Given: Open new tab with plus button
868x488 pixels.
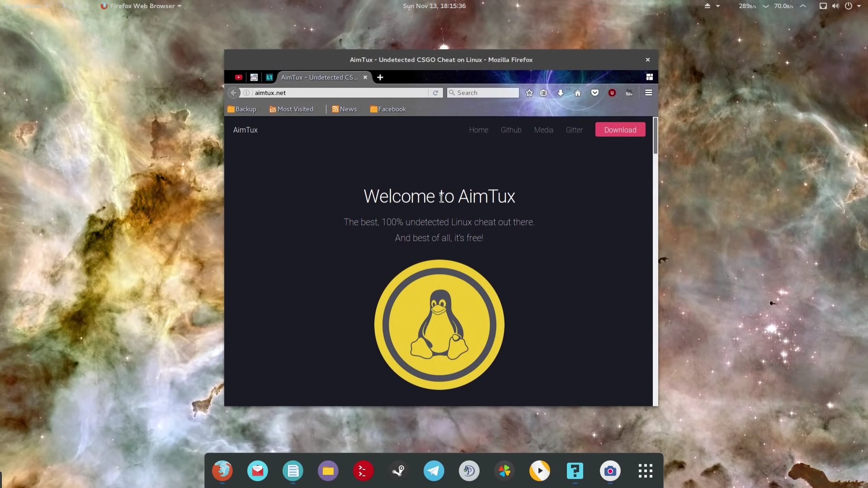Looking at the screenshot, I should tap(380, 77).
